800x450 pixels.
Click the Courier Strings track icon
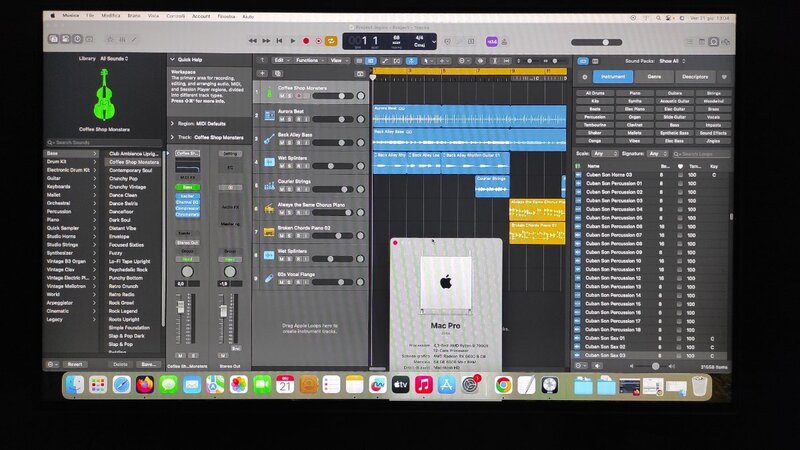[269, 185]
